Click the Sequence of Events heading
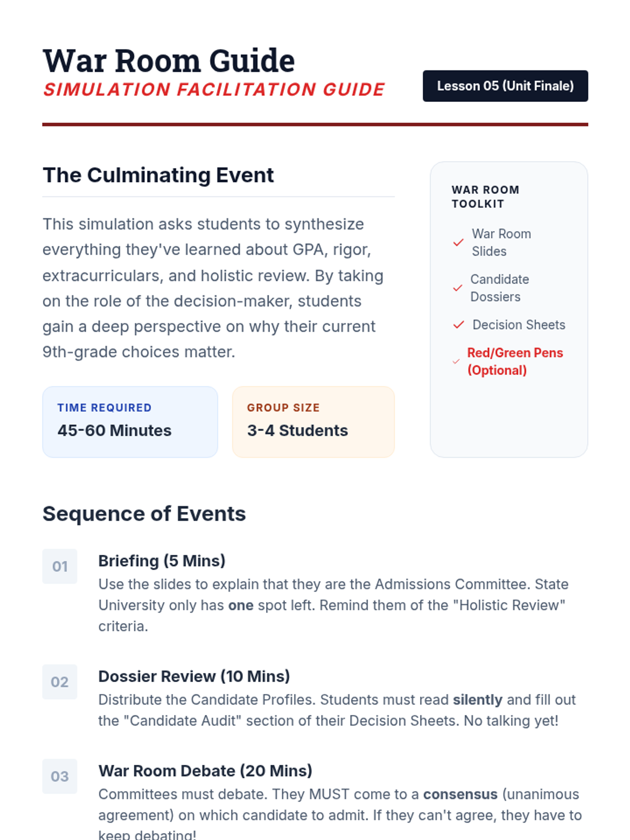 (x=144, y=513)
